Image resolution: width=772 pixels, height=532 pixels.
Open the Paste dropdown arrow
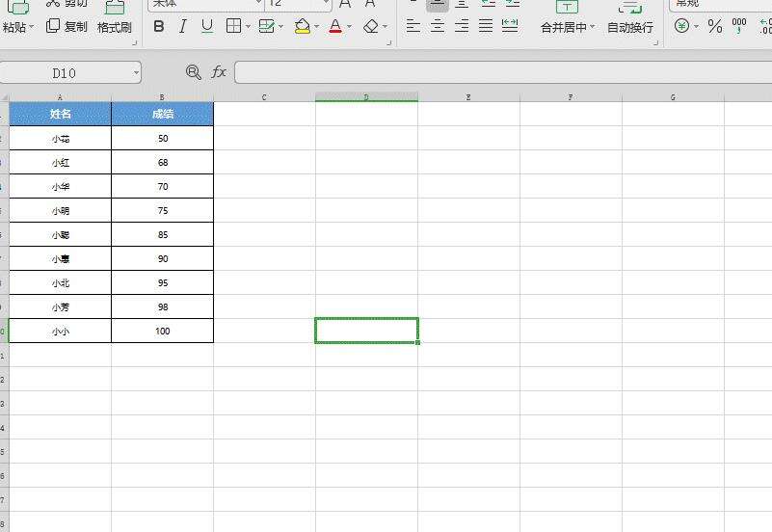[32, 27]
